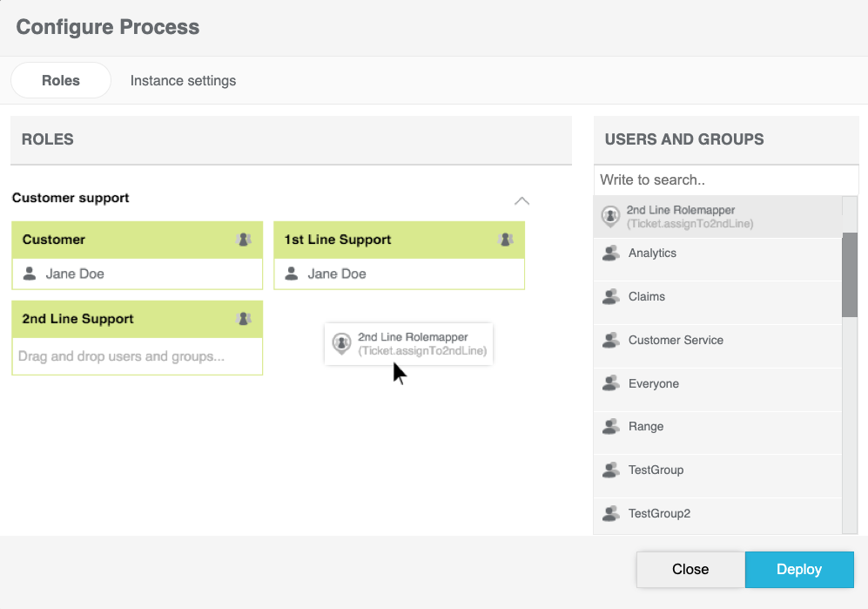Screen dimensions: 868x609
Task: Select the person icon beside Jane Doe under Customer
Action: coord(29,274)
